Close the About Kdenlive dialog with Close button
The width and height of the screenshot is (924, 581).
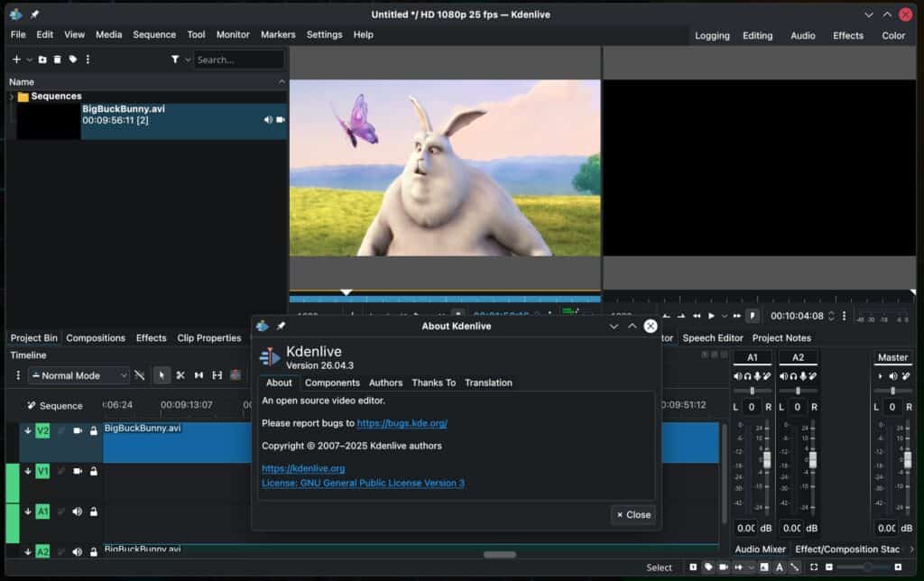633,515
